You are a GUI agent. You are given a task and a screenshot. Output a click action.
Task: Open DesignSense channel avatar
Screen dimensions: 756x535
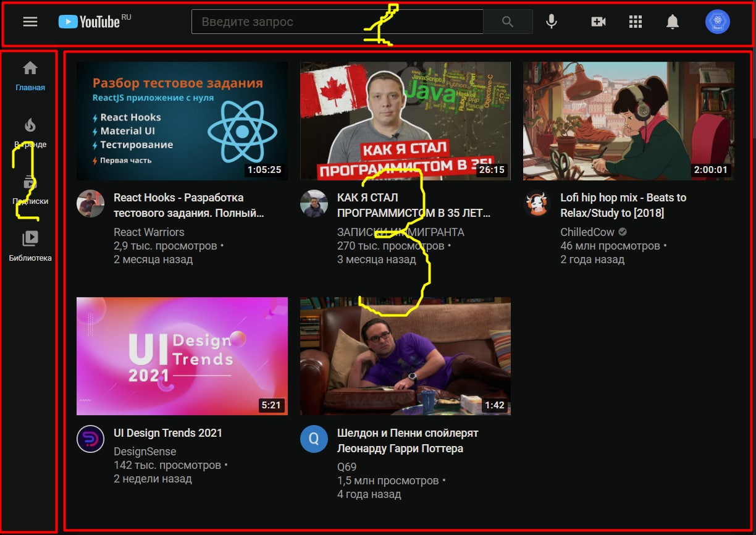[x=90, y=439]
